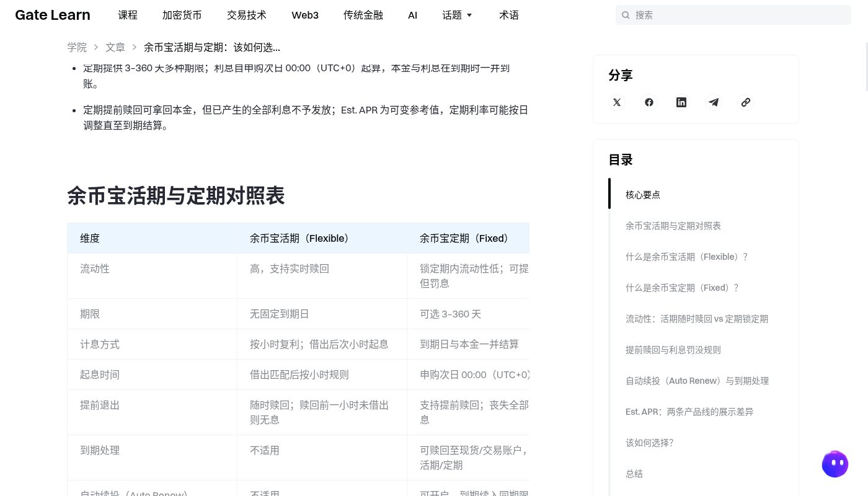Select the 起息时间 row label
This screenshot has height=496, width=868.
pyautogui.click(x=100, y=374)
